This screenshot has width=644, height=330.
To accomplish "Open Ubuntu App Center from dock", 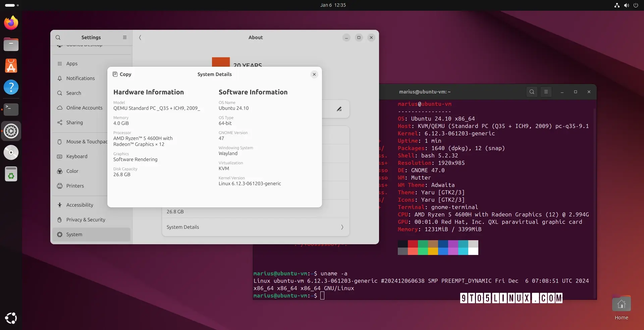I will (x=11, y=66).
